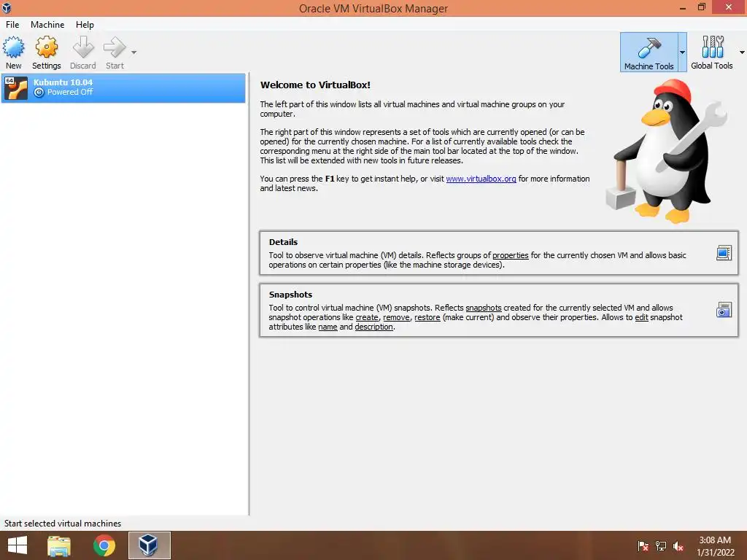
Task: Follow the properties link in Details
Action: click(x=510, y=255)
